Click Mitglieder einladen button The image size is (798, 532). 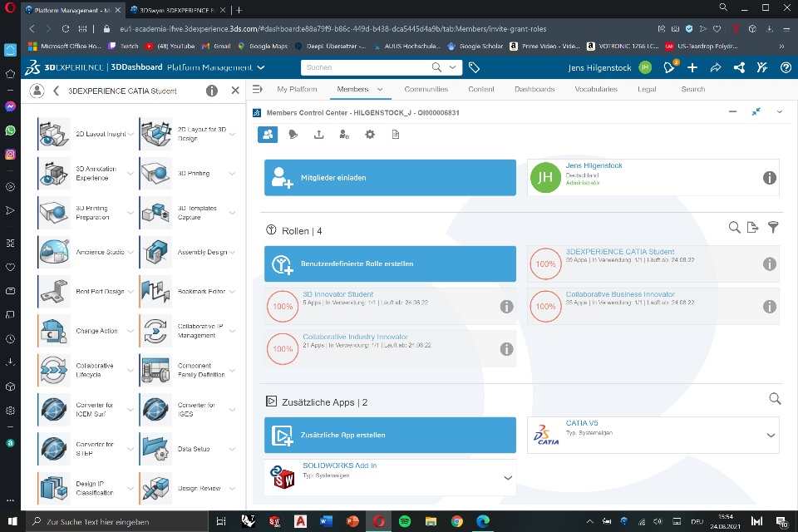(390, 178)
